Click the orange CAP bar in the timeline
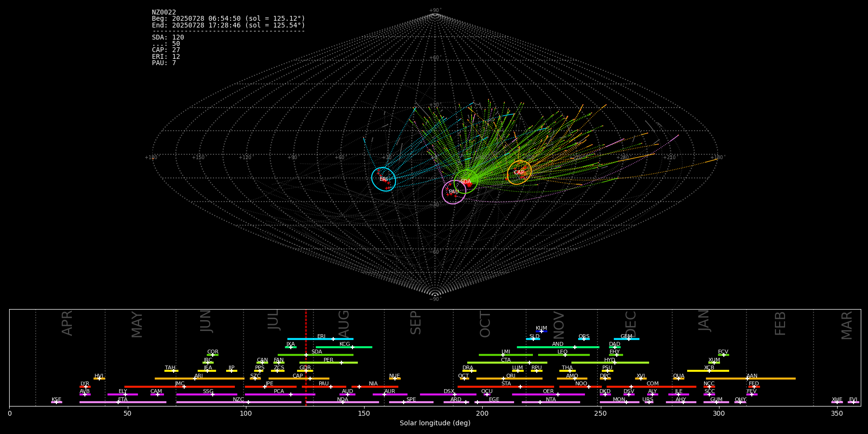 coord(299,379)
